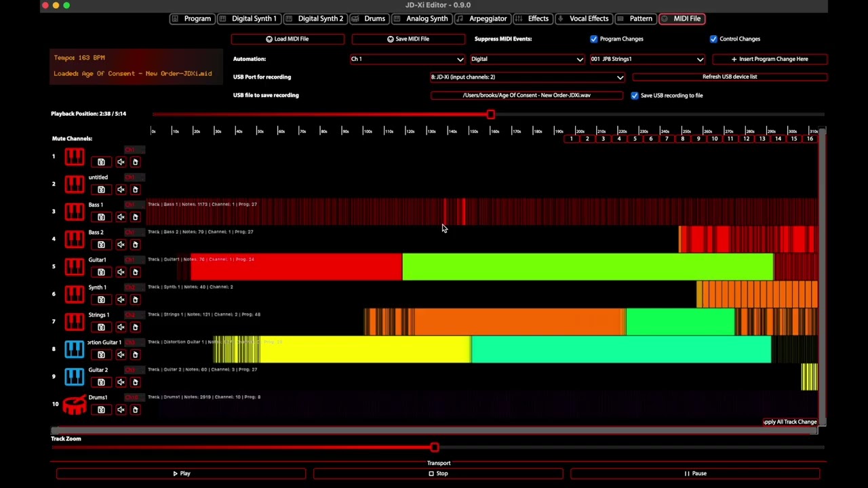Mute the Guitar1 track

point(121,272)
